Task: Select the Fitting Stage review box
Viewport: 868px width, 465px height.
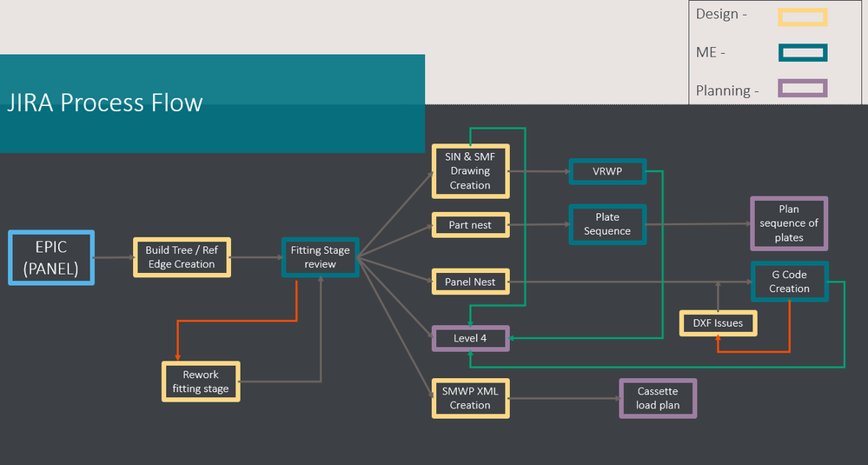Action: [x=320, y=257]
